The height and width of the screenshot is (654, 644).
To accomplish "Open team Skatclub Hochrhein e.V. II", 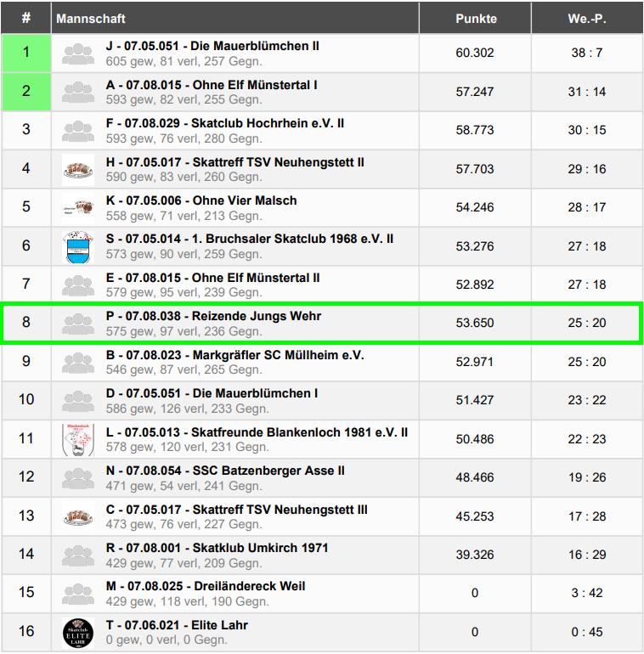I will coord(225,123).
